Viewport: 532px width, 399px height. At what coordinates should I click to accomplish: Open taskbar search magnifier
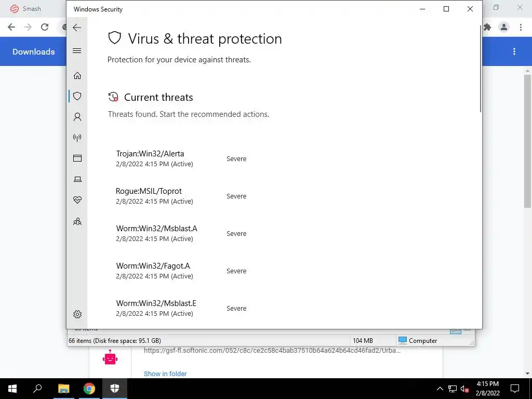37,389
